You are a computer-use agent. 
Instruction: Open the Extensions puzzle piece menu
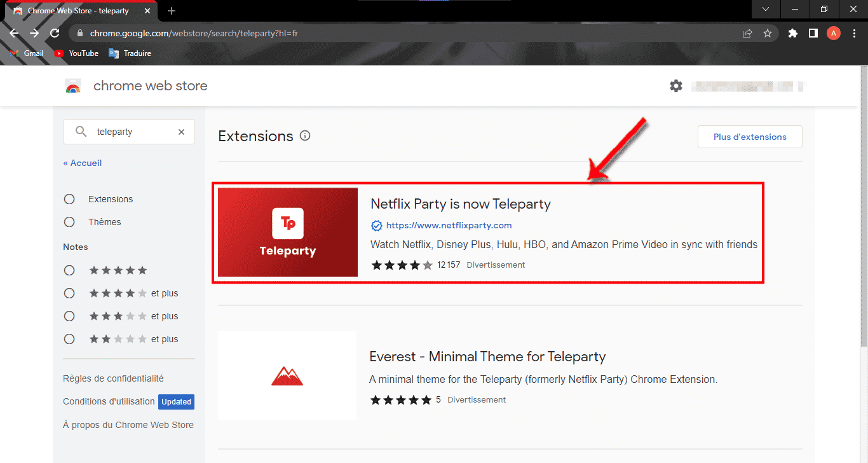click(792, 33)
